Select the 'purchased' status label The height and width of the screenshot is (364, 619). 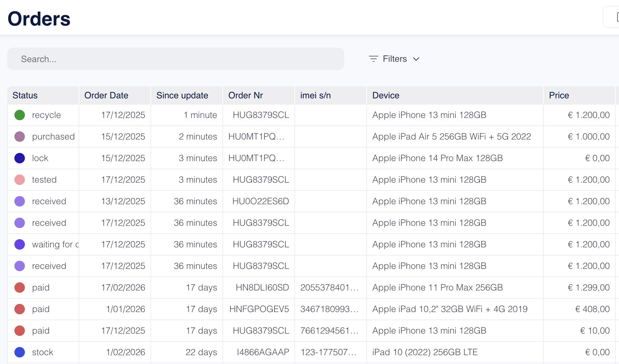click(53, 137)
